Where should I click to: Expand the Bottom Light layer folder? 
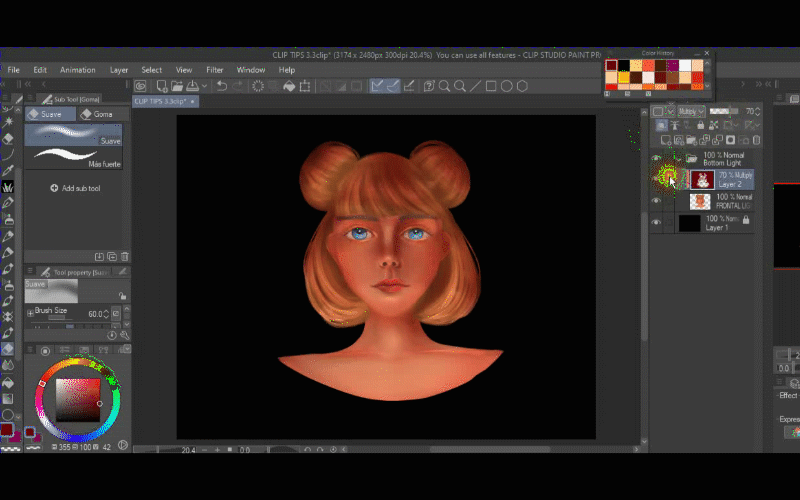coord(678,158)
